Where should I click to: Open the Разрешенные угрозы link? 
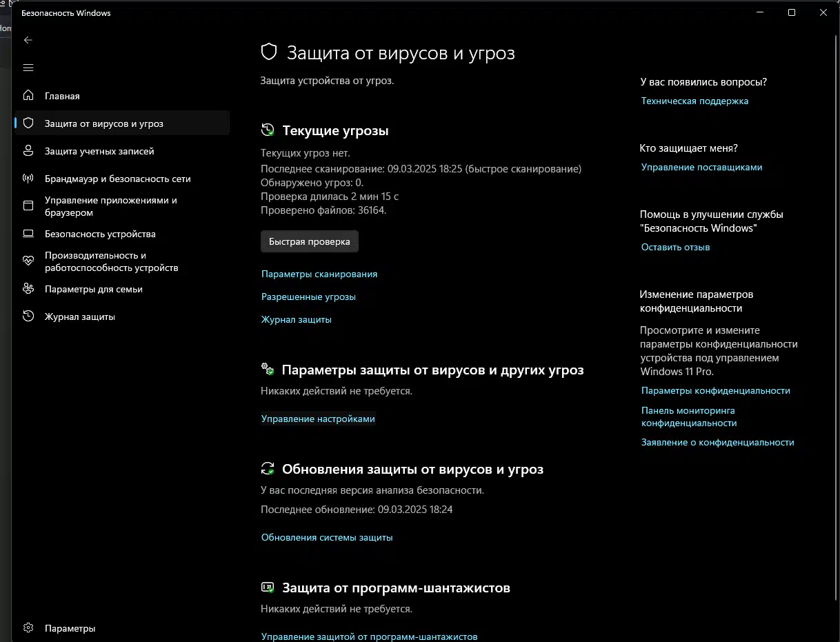308,297
